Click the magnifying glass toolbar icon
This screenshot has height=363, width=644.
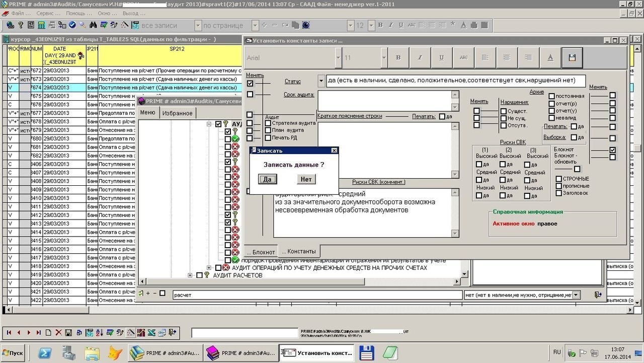point(83,25)
